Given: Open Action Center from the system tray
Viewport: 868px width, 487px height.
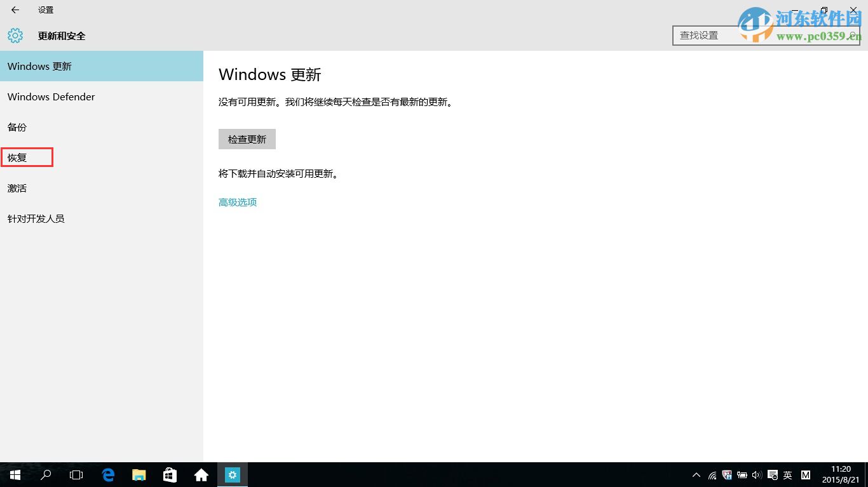Looking at the screenshot, I should (773, 474).
